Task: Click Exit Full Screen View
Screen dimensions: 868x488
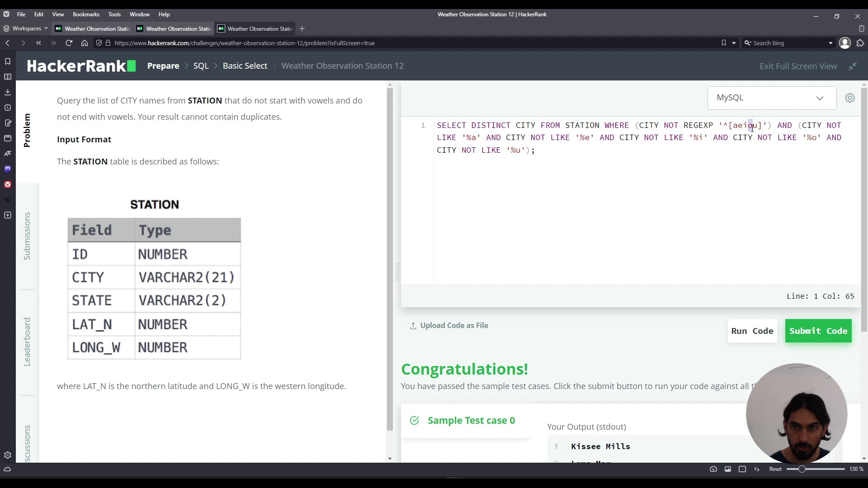Action: pyautogui.click(x=798, y=66)
